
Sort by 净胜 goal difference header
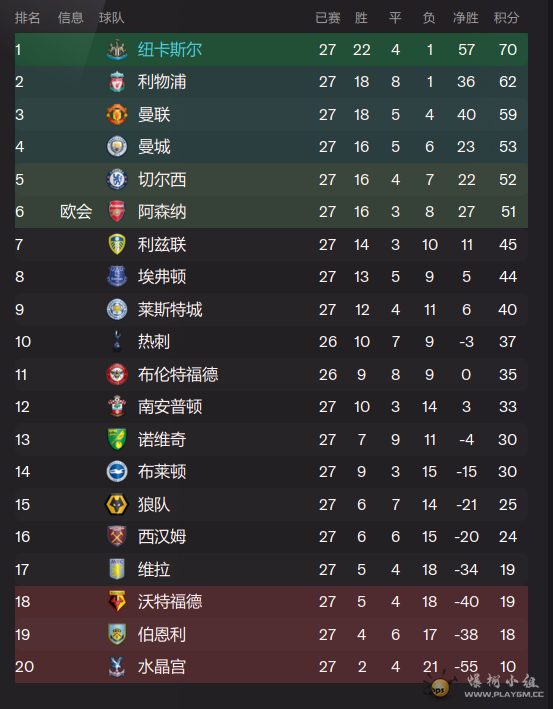(466, 18)
